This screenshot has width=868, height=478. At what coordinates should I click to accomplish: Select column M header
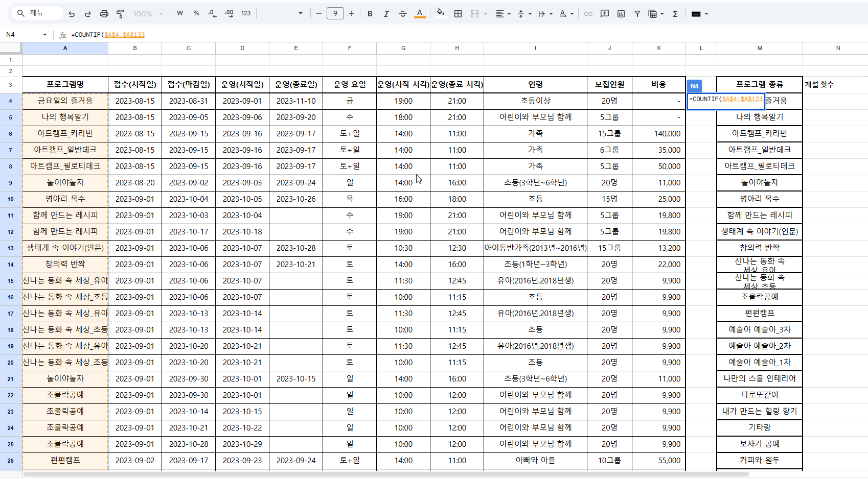point(760,48)
